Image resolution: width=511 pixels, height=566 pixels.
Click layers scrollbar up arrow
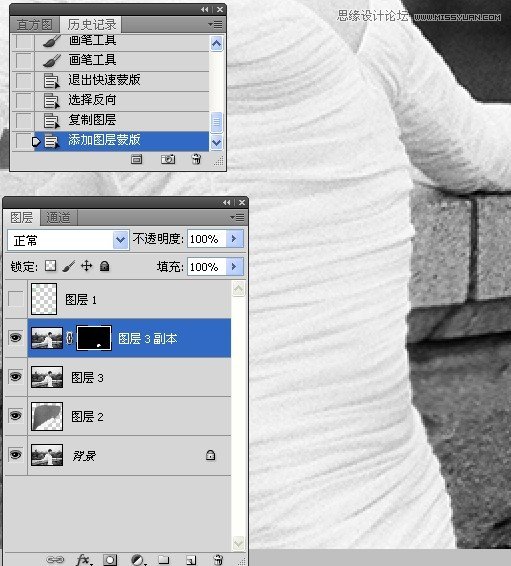239,289
